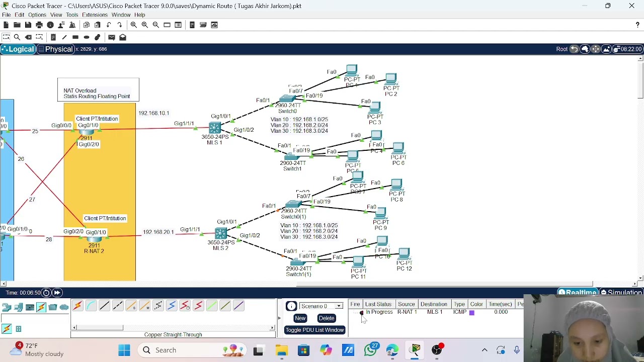This screenshot has height=362, width=644.
Task: Open File Explorer from taskbar
Action: coord(281,350)
